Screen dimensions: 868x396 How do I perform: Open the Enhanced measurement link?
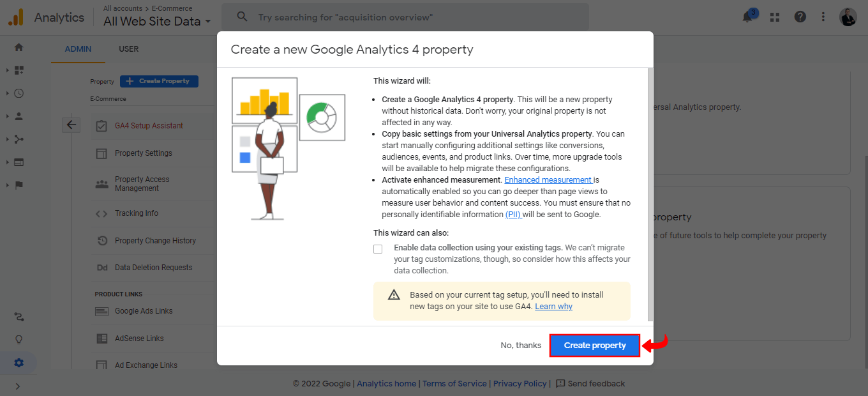point(548,179)
